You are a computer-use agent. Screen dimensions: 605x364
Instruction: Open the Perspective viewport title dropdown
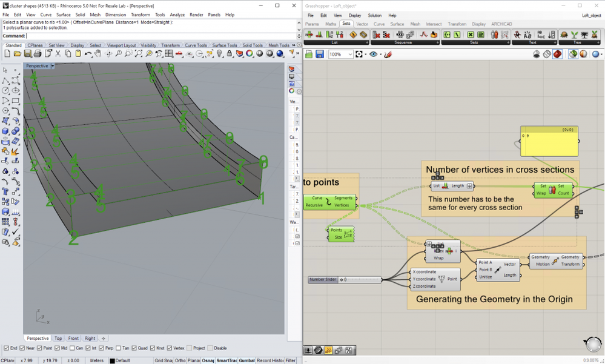(52, 66)
